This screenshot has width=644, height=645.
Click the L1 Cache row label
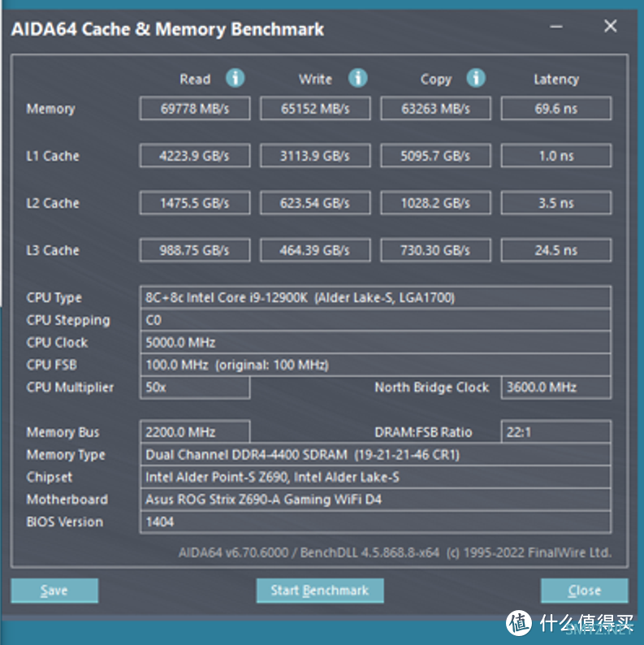coord(53,156)
